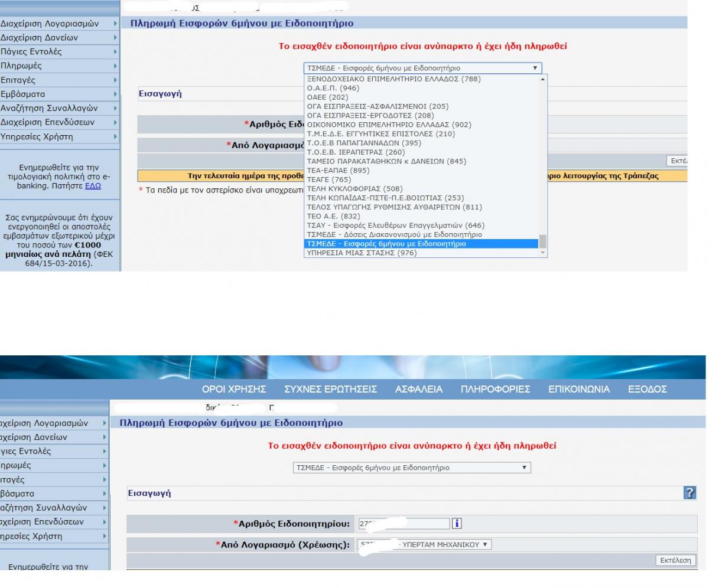This screenshot has height=588, width=709.
Task: Expand Εμβάσματα in upper screenshot sidebar
Action: click(59, 94)
